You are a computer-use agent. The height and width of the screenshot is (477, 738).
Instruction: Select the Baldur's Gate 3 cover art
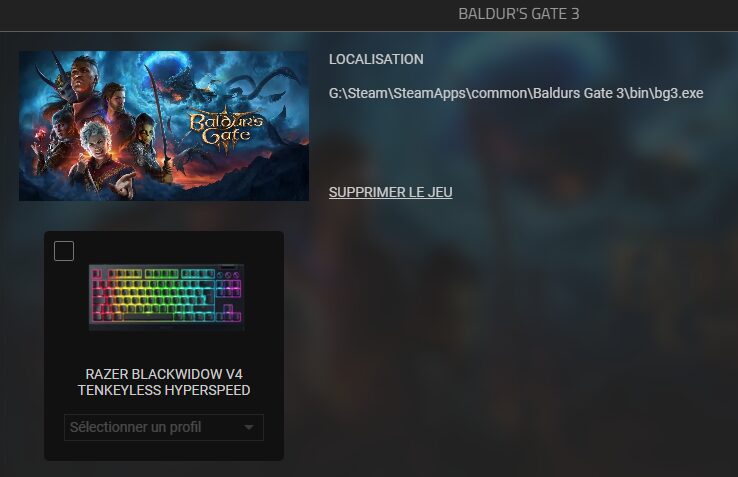coord(164,126)
